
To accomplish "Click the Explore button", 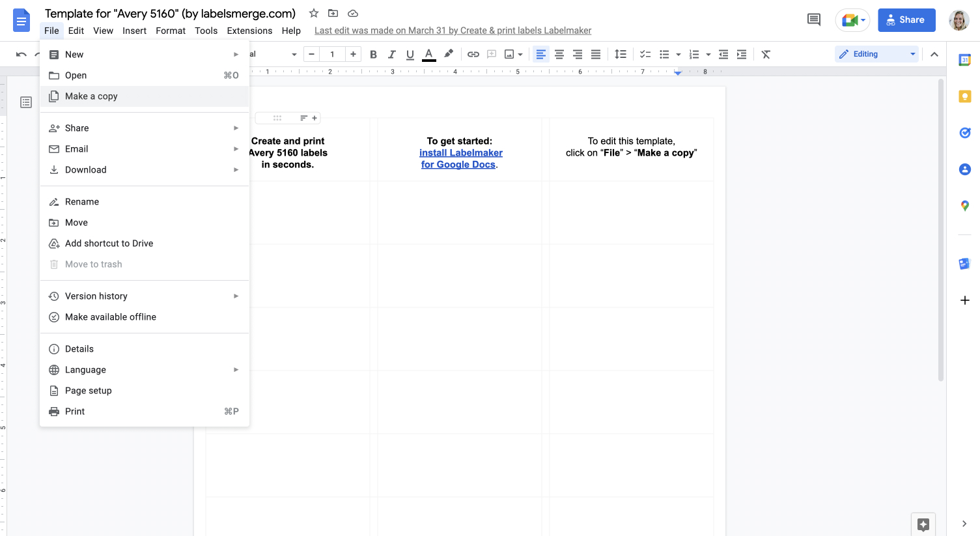I will [x=923, y=524].
